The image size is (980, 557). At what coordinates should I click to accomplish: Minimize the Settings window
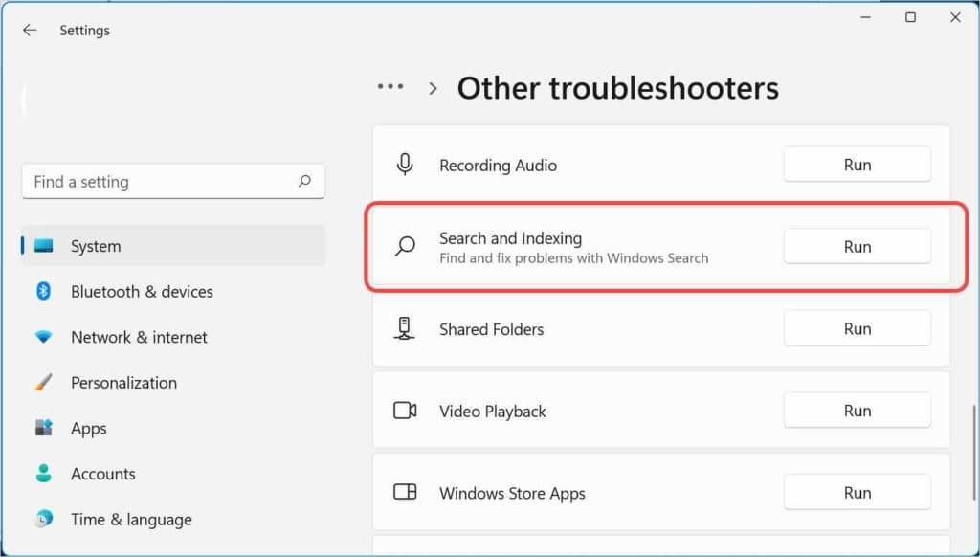865,17
